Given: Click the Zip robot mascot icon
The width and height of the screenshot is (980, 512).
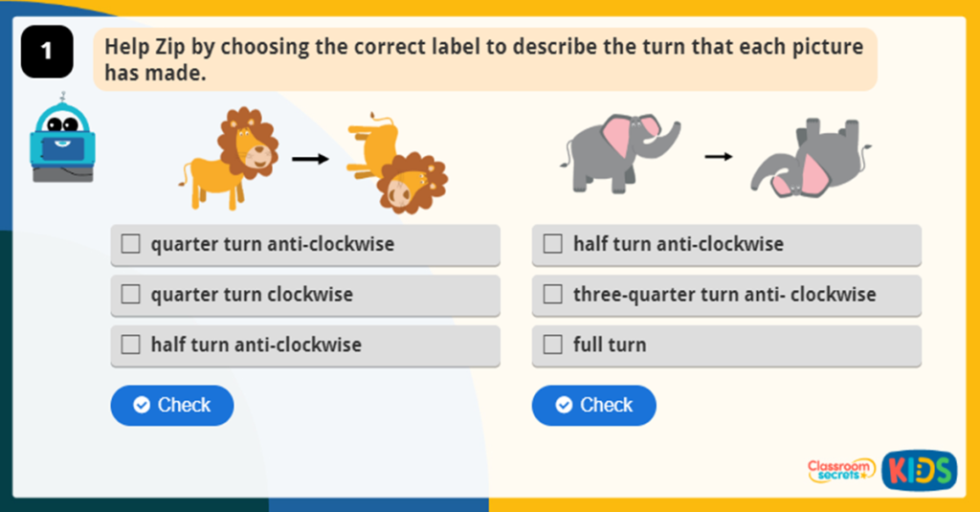Looking at the screenshot, I should tap(62, 139).
